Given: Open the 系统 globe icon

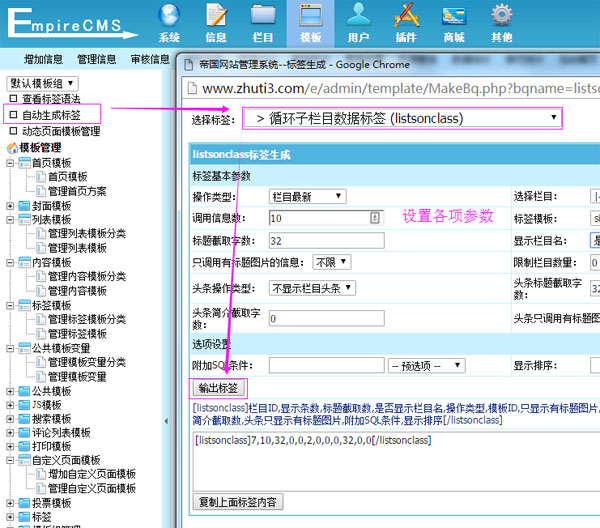Looking at the screenshot, I should click(169, 15).
